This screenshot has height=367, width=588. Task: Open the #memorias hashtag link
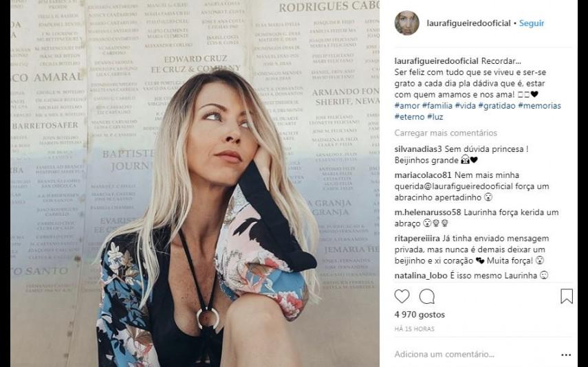tap(539, 106)
